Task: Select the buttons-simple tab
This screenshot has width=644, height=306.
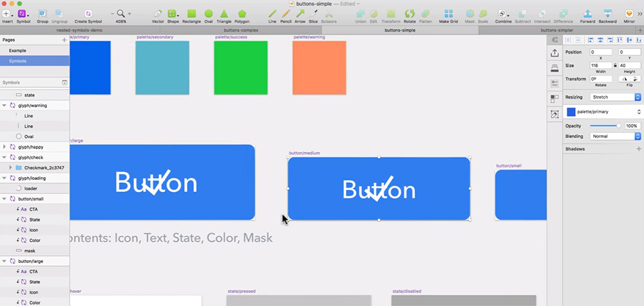Action: (400, 30)
